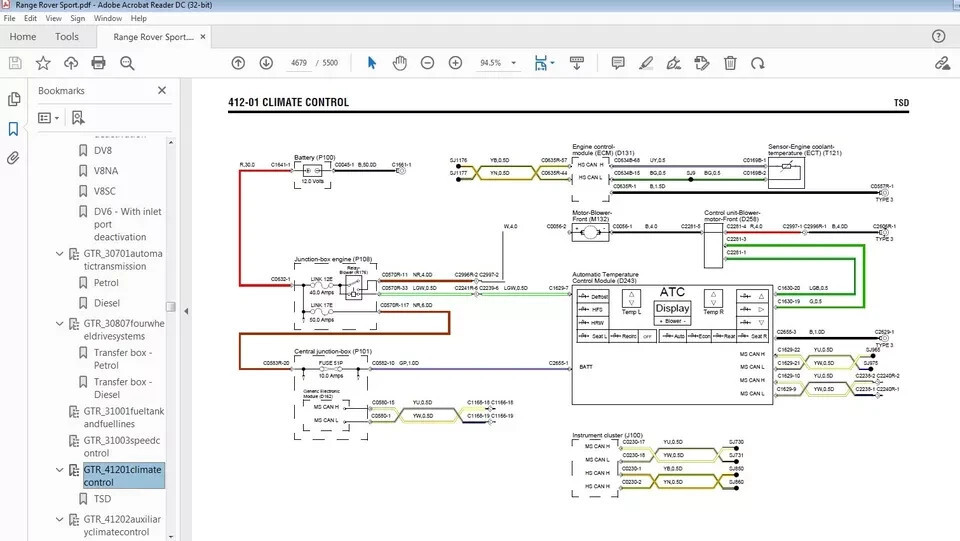This screenshot has width=960, height=541.
Task: Toggle the Bookmarks panel icon in sidebar
Action: pyautogui.click(x=14, y=129)
